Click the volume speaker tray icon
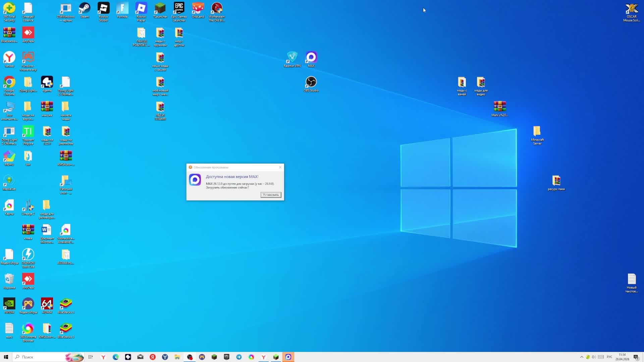Image resolution: width=644 pixels, height=362 pixels. click(594, 357)
